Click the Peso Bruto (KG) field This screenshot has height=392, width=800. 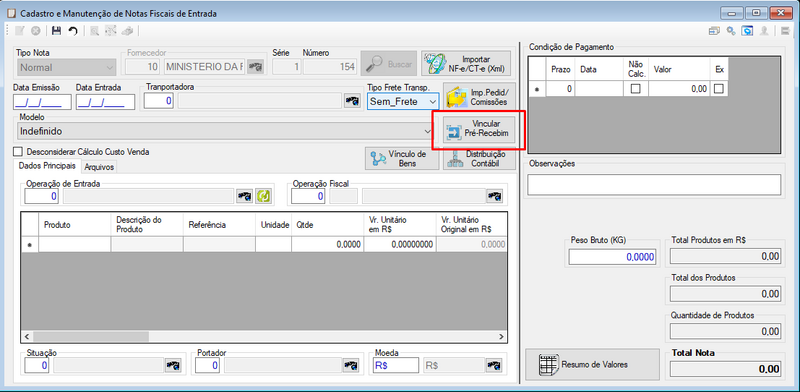(x=612, y=257)
